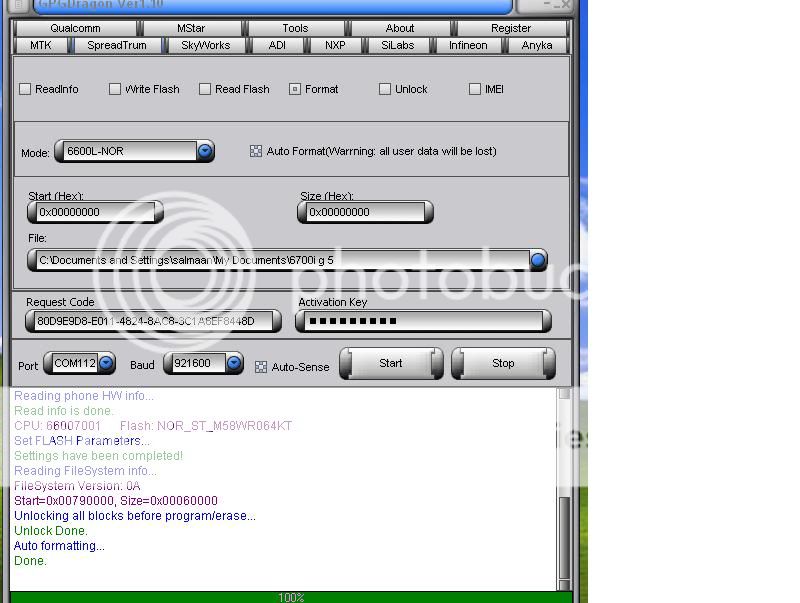The width and height of the screenshot is (800, 603).
Task: Click log line 'FileSystem Version: 0A'
Action: click(77, 486)
